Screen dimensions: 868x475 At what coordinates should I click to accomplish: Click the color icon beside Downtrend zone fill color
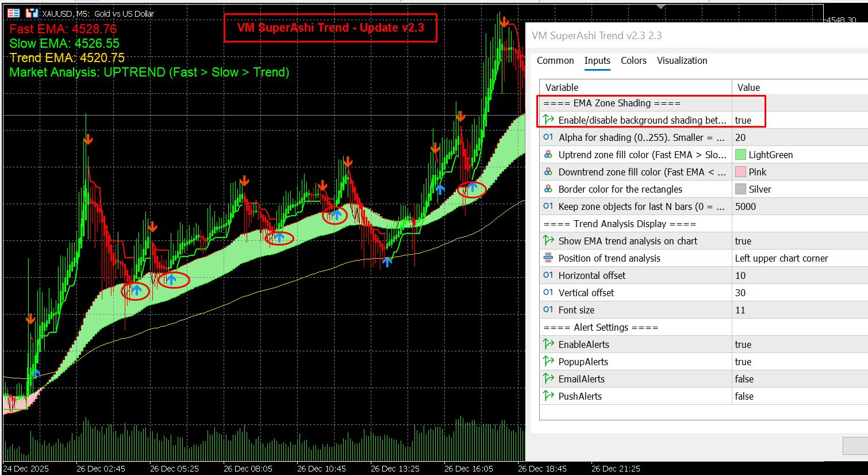[x=548, y=172]
